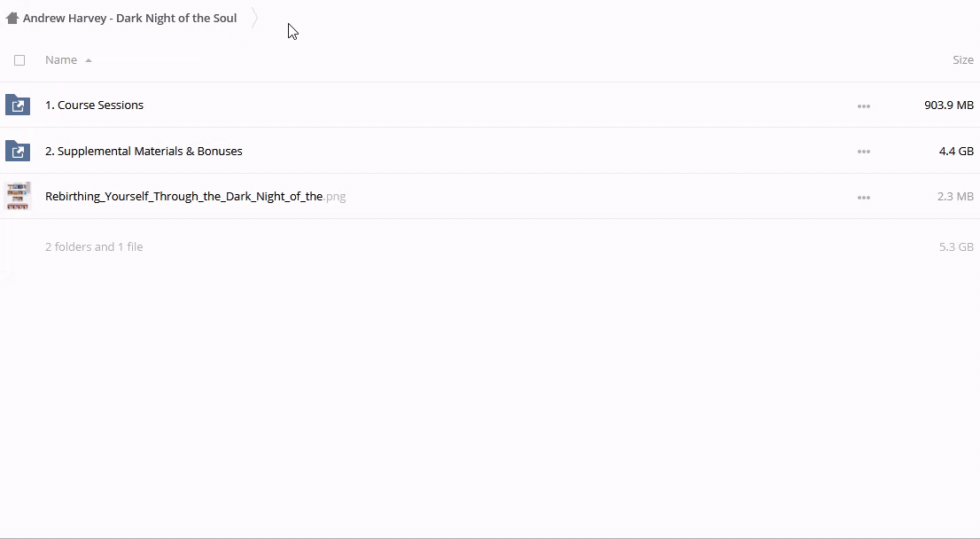Screen dimensions: 980x539
Task: Sort the list by Size column
Action: click(962, 59)
